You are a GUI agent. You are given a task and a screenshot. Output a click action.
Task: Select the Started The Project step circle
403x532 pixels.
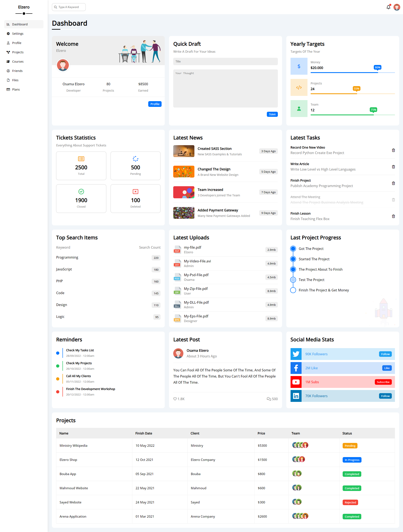click(x=293, y=259)
